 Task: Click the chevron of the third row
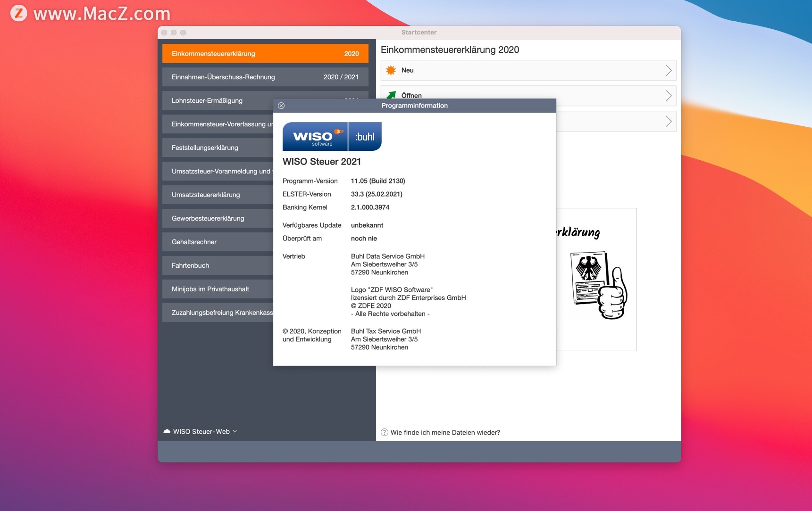(669, 121)
